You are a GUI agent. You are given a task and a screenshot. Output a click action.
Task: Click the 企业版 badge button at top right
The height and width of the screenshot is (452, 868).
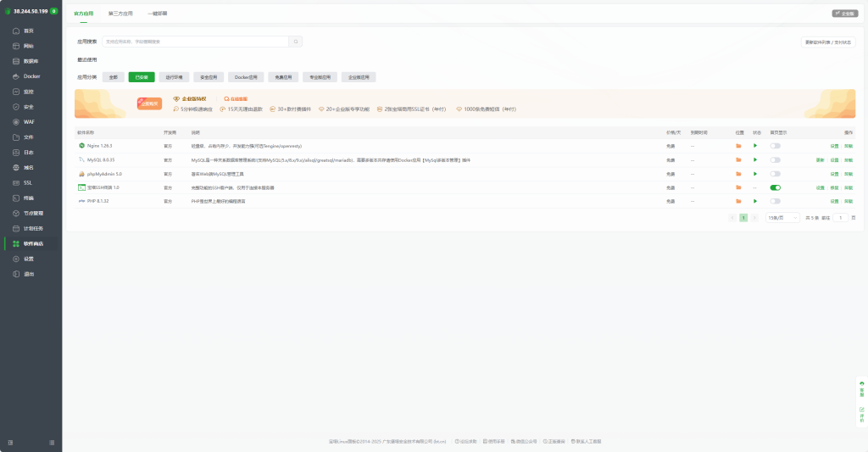[x=845, y=14]
